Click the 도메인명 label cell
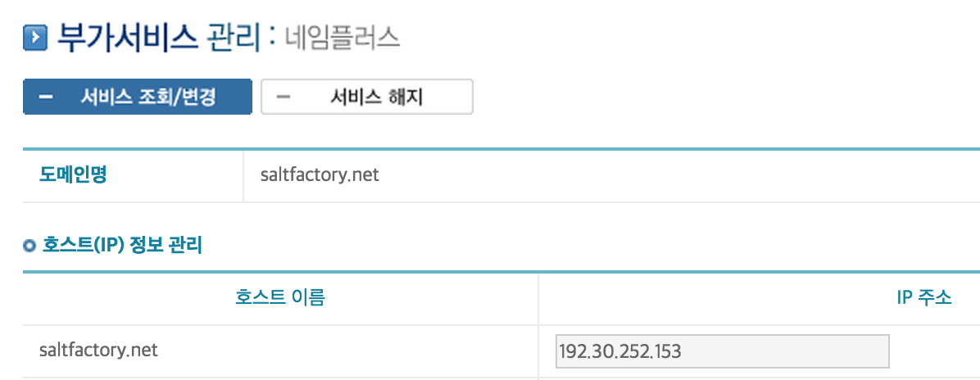This screenshot has height=380, width=980. pos(133,175)
